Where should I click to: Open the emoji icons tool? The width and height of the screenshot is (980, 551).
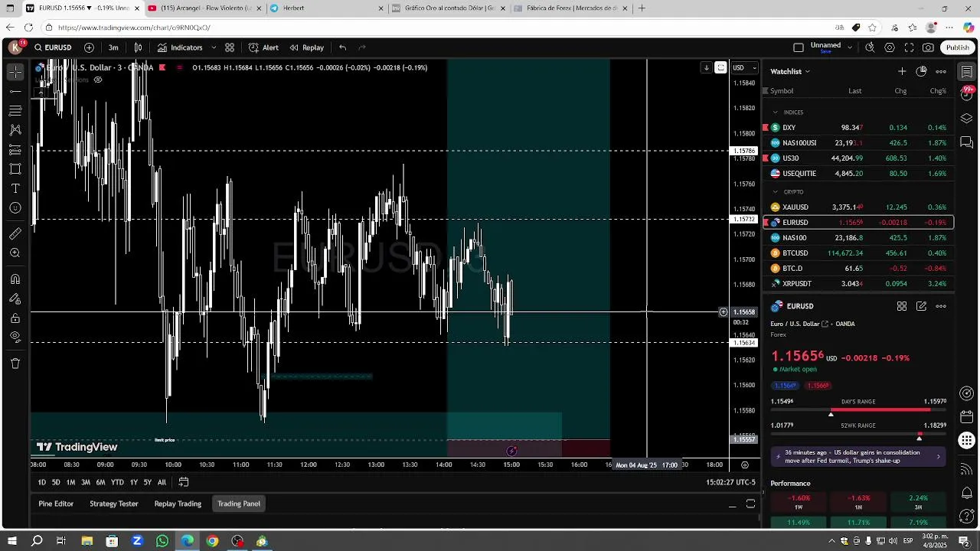[15, 207]
